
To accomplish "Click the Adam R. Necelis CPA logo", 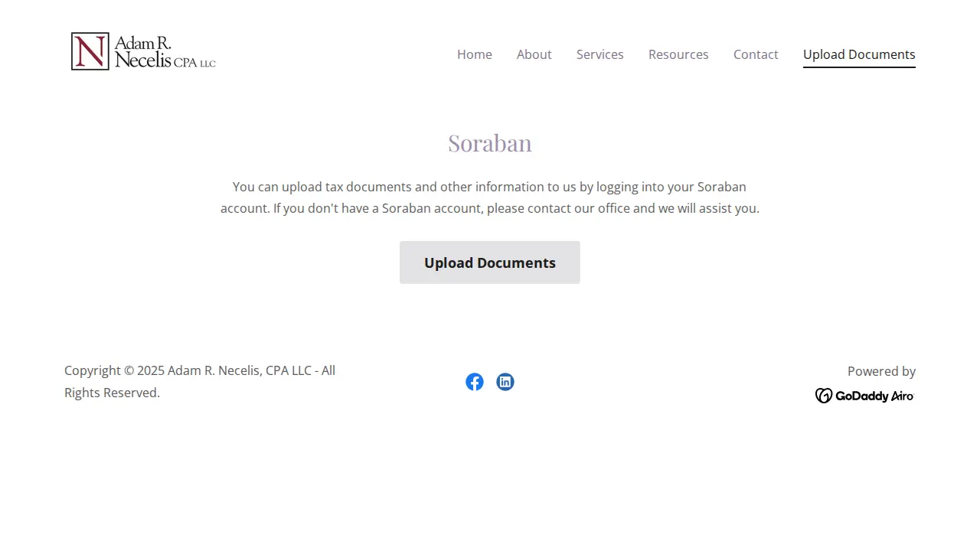I will tap(143, 51).
